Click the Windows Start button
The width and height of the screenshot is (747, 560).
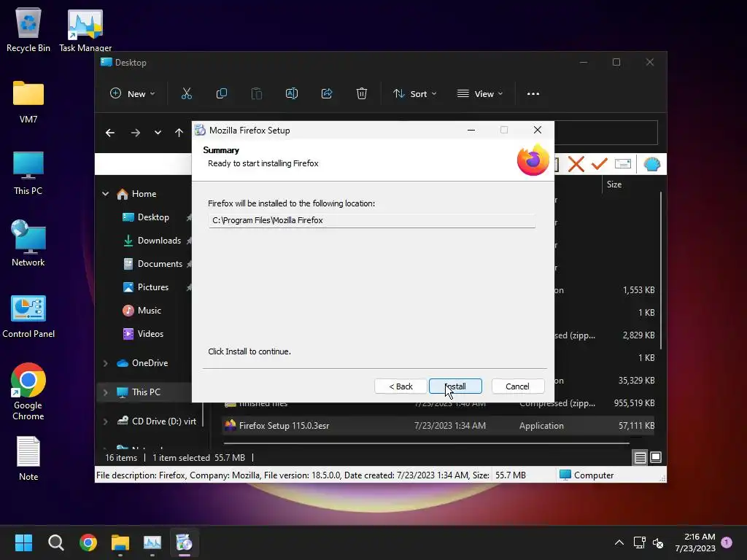(x=23, y=542)
